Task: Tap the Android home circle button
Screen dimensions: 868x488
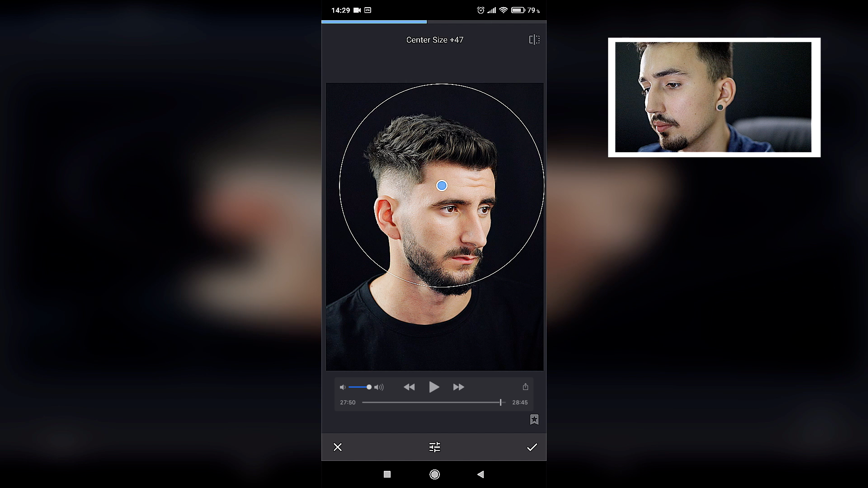Action: click(434, 474)
